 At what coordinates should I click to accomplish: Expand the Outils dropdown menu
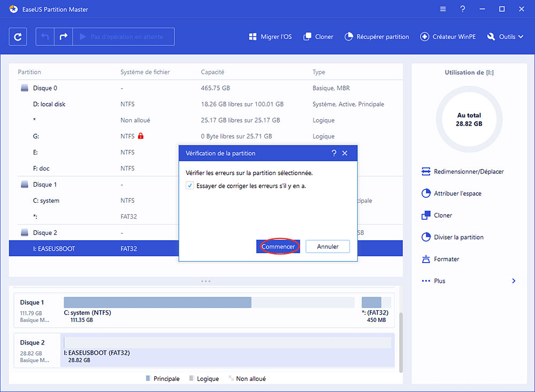pos(505,36)
